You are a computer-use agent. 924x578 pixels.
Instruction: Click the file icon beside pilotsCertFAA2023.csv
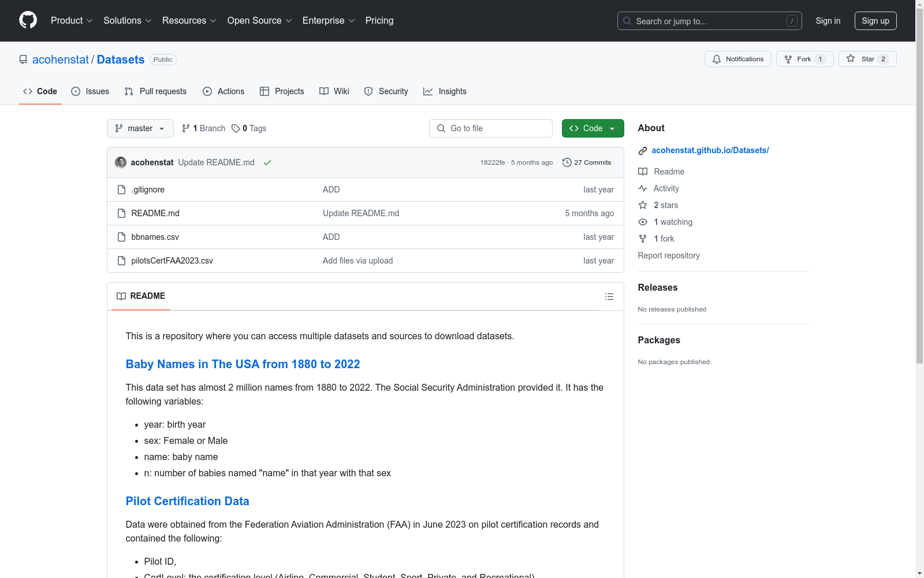(121, 261)
